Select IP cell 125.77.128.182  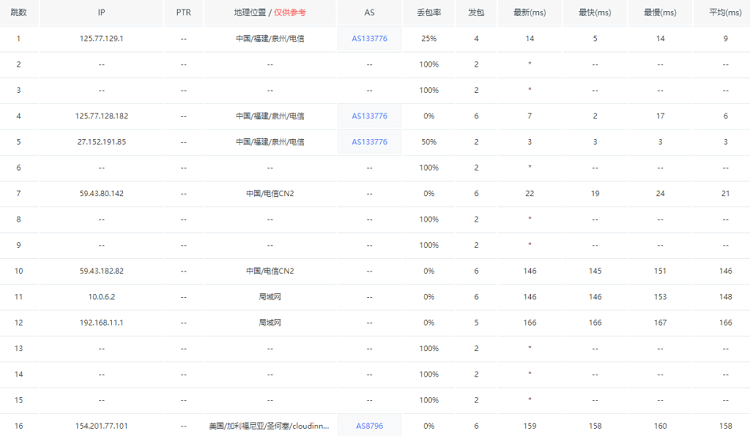coord(101,116)
